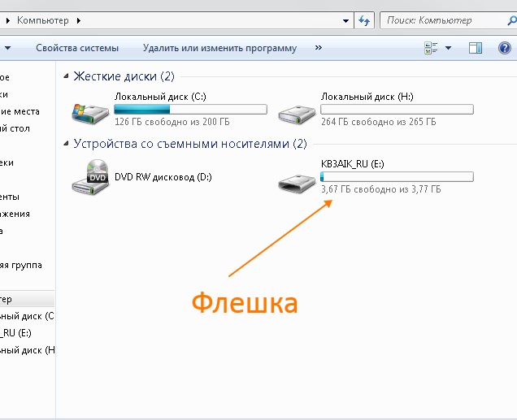
Task: Select the sidebar item '_RU (E:)'
Action: coord(15,333)
